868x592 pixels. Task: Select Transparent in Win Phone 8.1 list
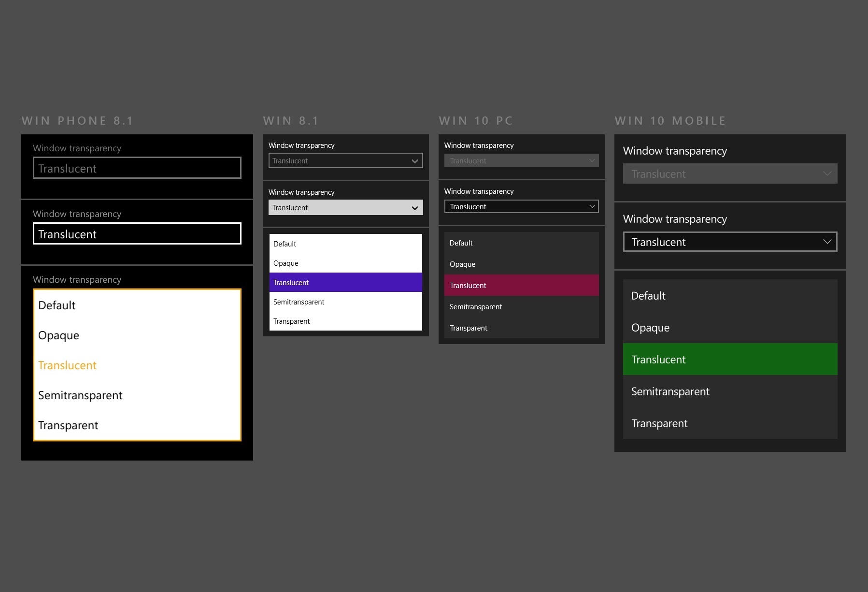tap(137, 425)
